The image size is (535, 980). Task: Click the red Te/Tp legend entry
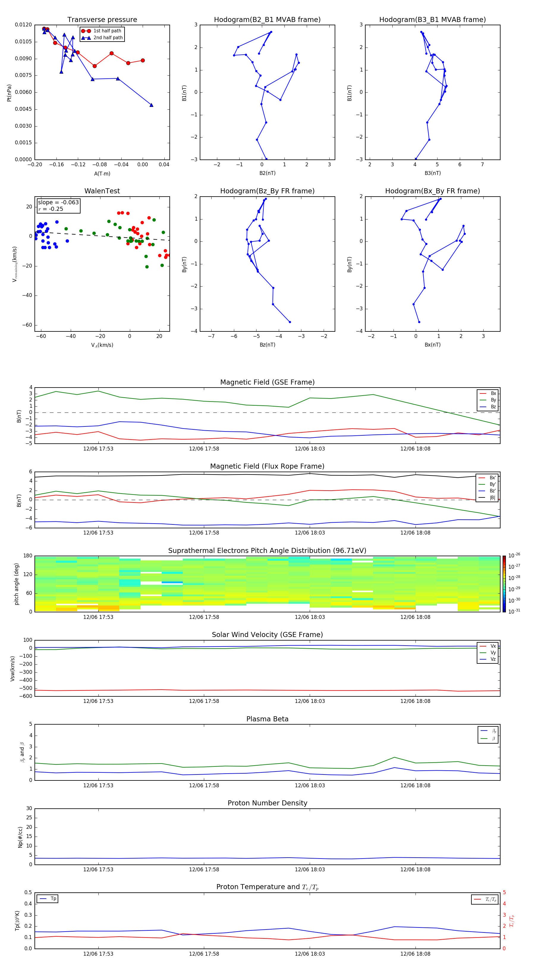tap(485, 899)
